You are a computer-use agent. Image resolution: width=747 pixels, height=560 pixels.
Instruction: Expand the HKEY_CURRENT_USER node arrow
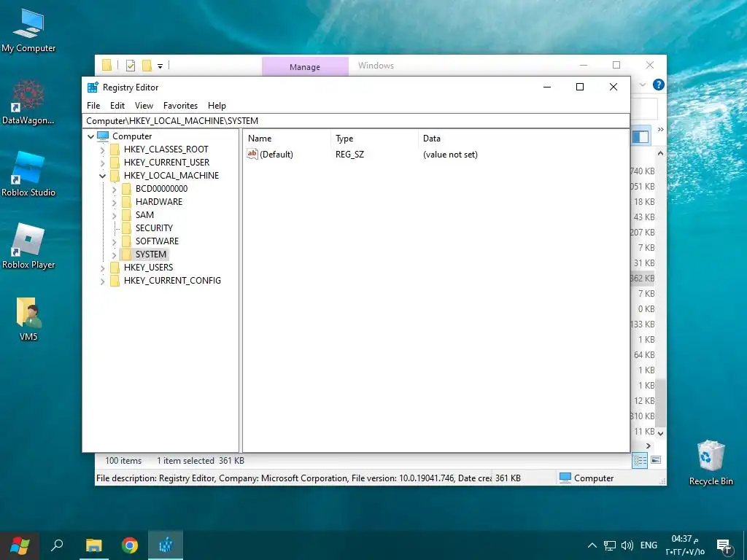point(102,163)
